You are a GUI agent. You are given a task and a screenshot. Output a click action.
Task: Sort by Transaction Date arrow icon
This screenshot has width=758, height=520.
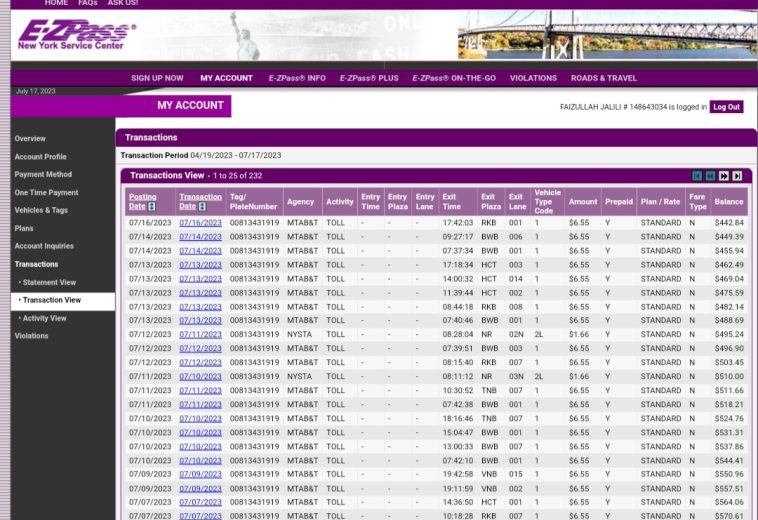pos(202,206)
